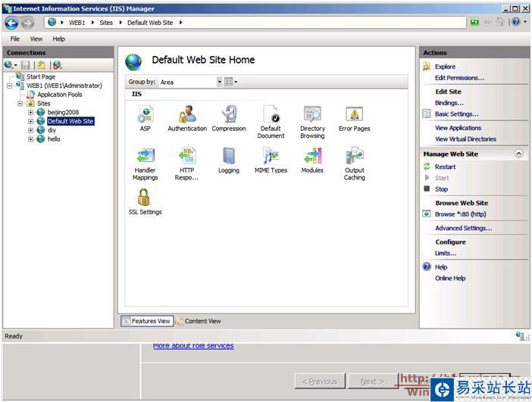Click the refresh page icon in address bar
532x402 pixels.
[x=474, y=23]
